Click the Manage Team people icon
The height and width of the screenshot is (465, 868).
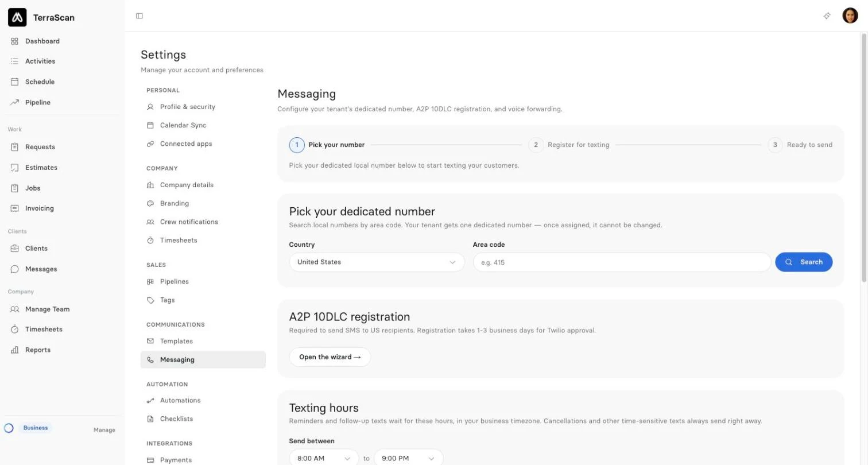[x=15, y=309]
